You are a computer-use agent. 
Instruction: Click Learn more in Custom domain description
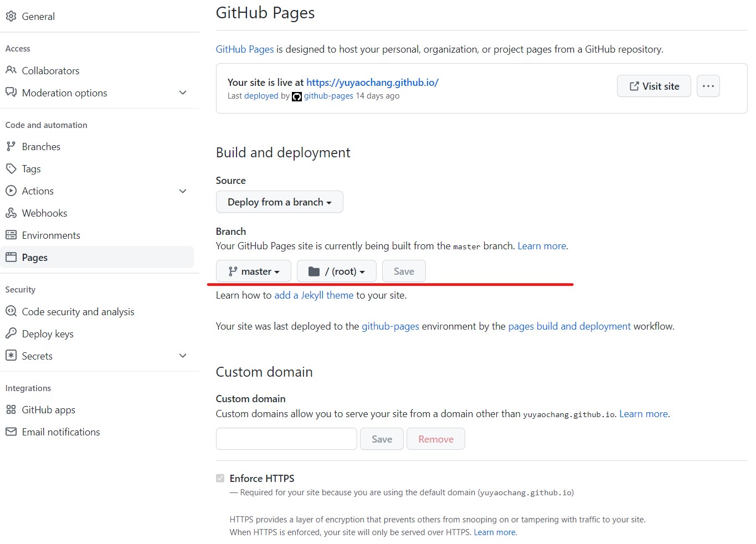pyautogui.click(x=644, y=413)
